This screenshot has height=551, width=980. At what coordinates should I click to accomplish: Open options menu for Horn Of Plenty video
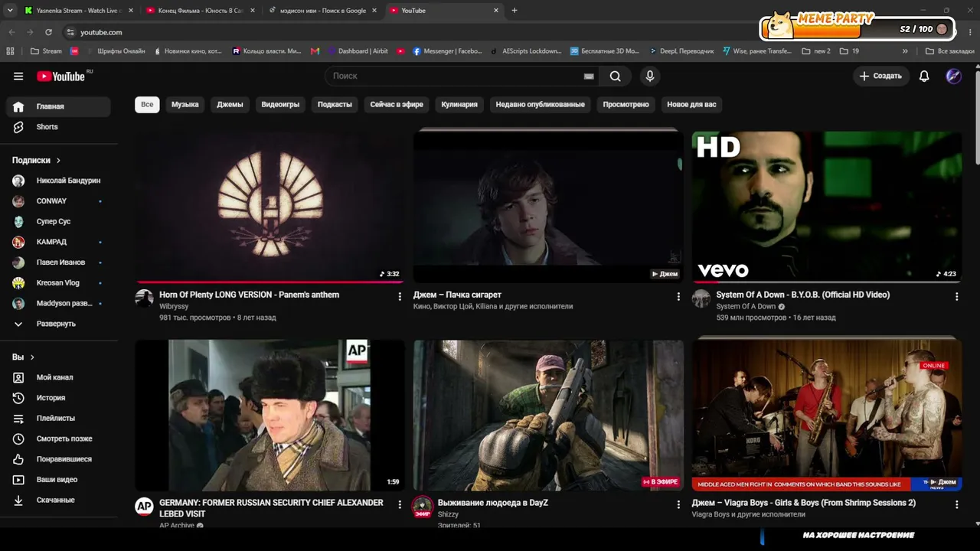(400, 297)
